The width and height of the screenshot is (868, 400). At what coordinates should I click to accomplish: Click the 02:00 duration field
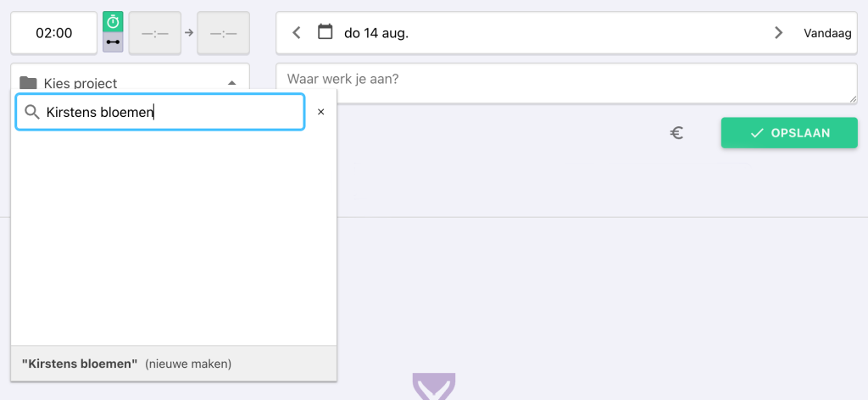coord(54,33)
